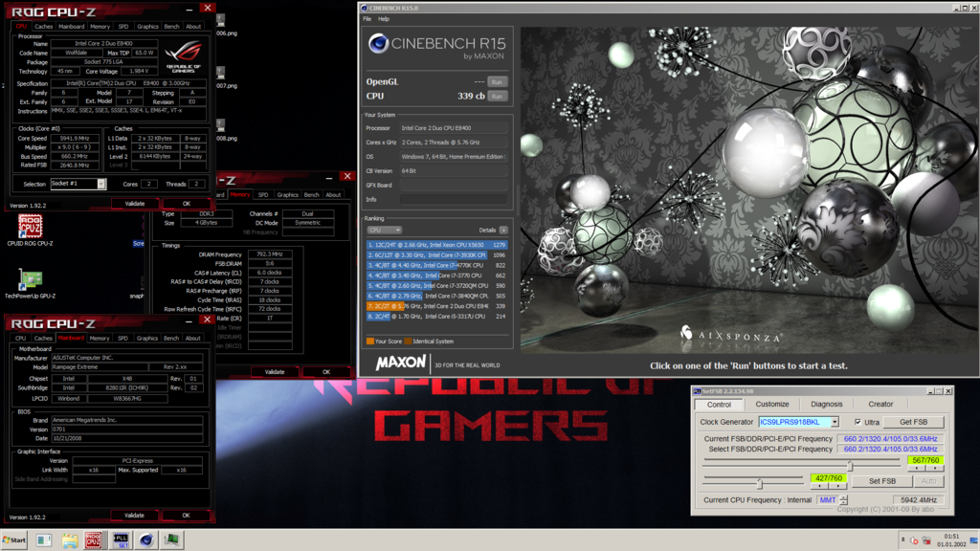
Task: Show hidden tray icons arrow
Action: (x=902, y=540)
